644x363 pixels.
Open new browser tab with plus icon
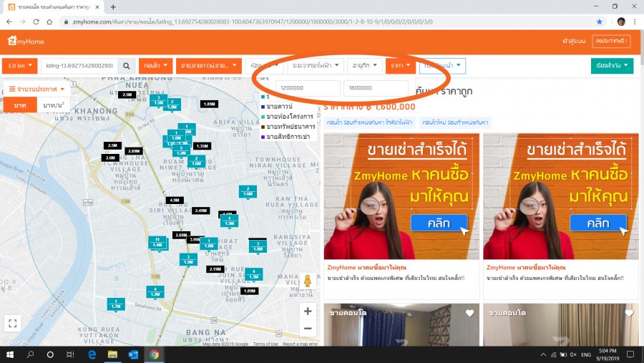[113, 7]
